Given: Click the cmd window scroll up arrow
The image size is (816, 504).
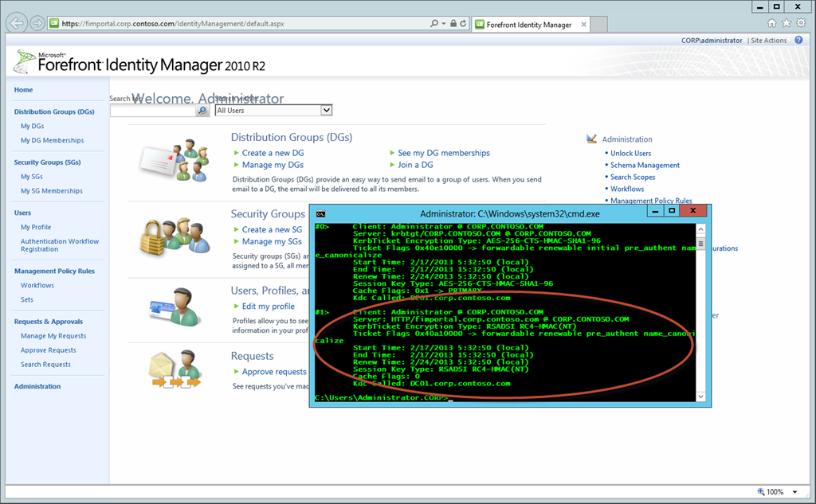Looking at the screenshot, I should [700, 229].
